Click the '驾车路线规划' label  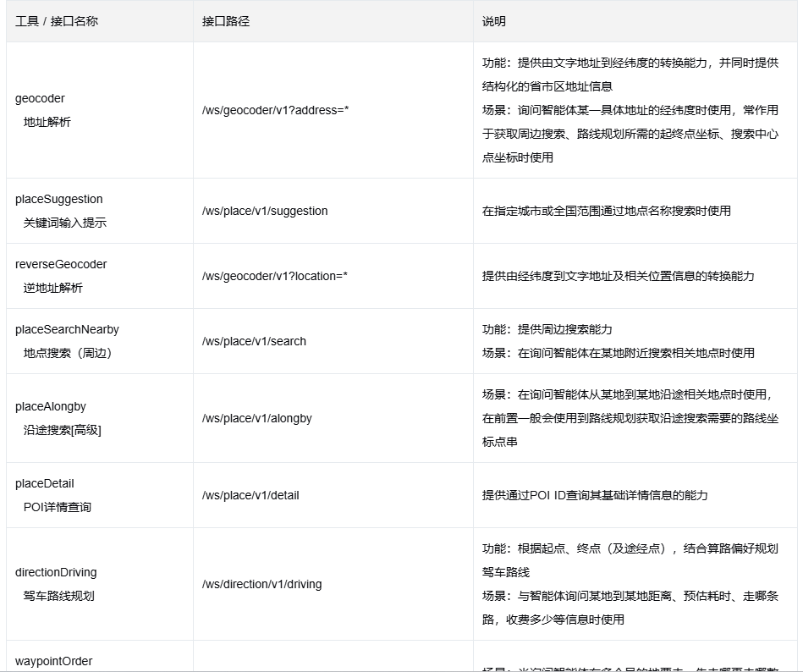[59, 596]
